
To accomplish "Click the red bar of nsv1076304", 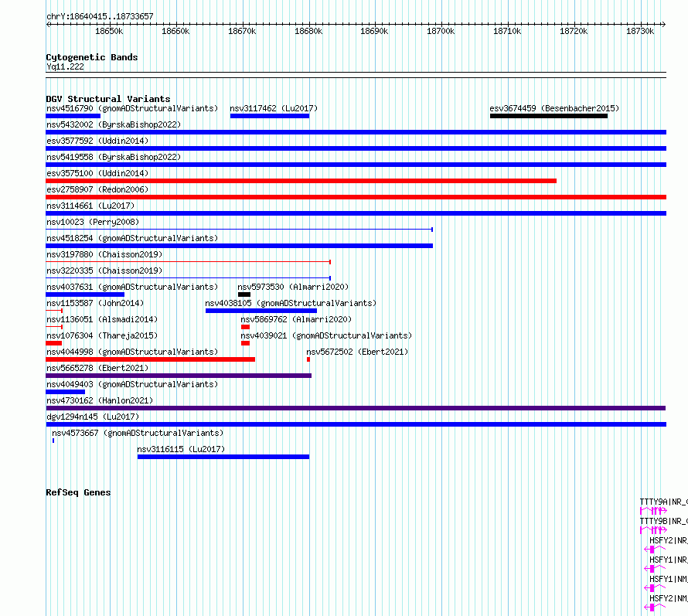I will (x=54, y=343).
